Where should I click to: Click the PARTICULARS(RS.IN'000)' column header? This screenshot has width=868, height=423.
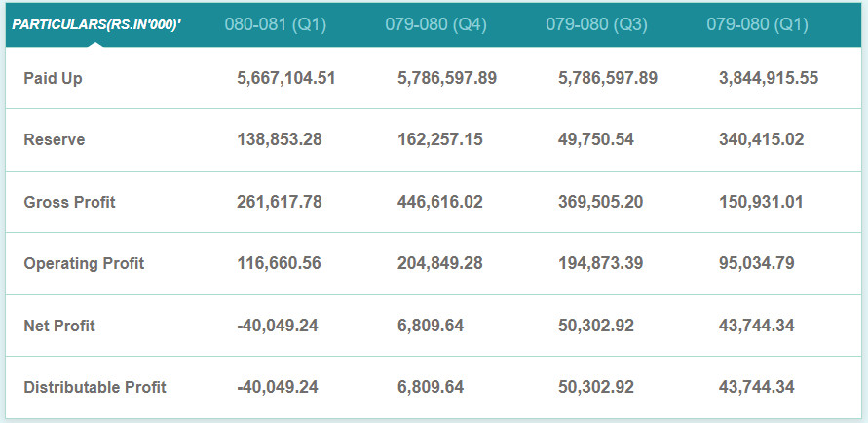(x=97, y=24)
